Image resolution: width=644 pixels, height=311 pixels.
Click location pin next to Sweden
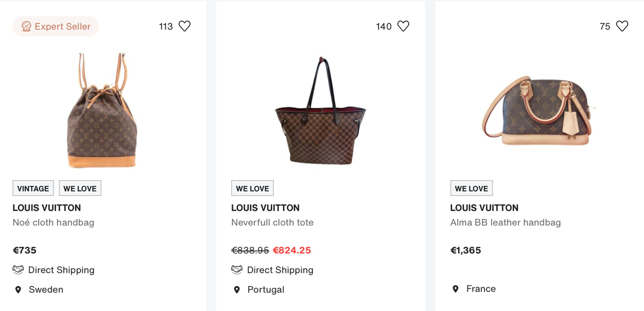click(18, 290)
